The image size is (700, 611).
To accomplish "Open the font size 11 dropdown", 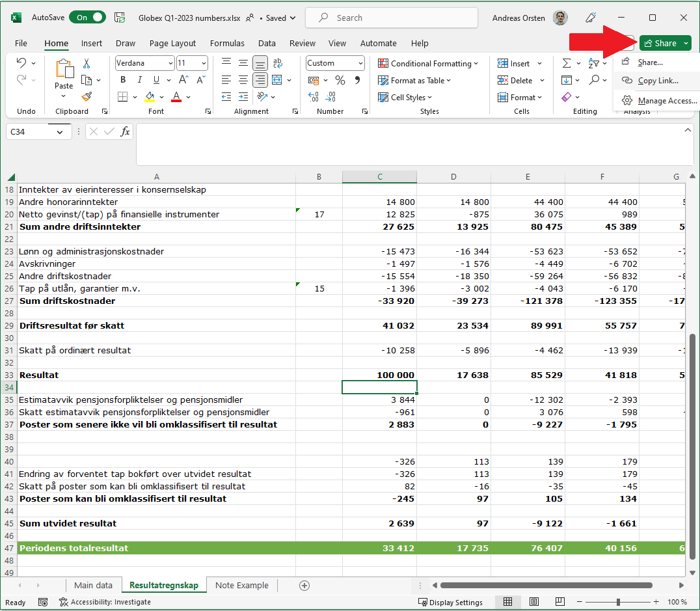I will pos(204,63).
